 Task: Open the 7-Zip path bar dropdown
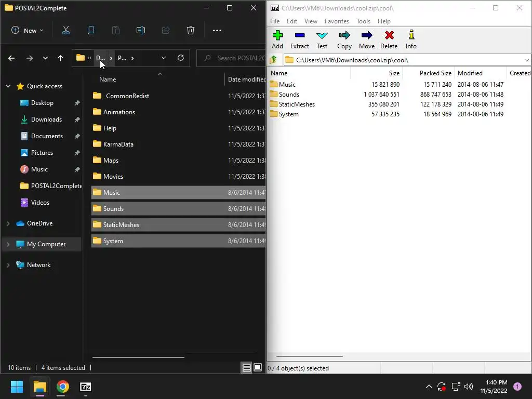point(526,60)
